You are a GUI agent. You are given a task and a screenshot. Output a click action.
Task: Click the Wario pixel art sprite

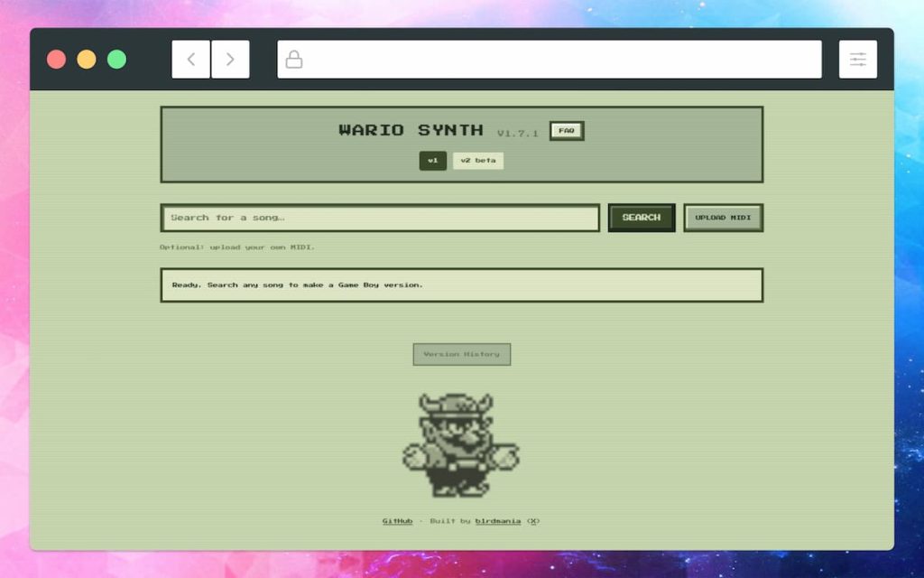click(461, 445)
